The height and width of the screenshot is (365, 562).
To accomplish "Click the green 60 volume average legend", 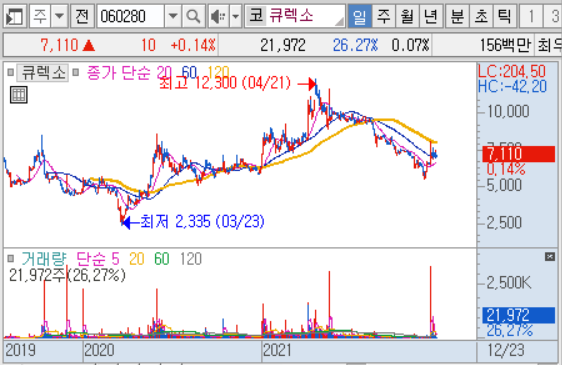I will pyautogui.click(x=162, y=259).
